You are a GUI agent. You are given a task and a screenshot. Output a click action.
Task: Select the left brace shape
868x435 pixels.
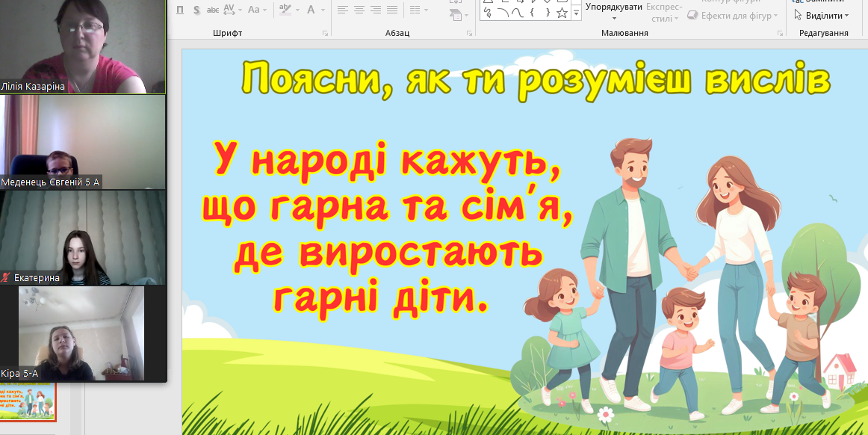533,13
